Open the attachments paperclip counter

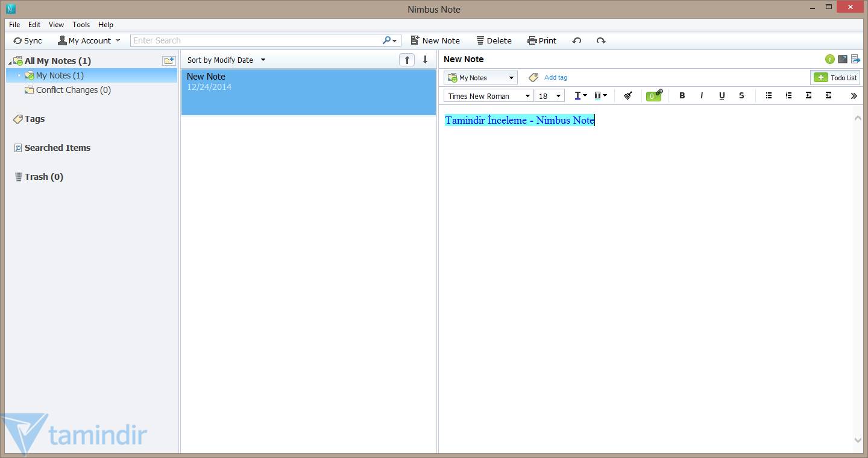(x=653, y=95)
